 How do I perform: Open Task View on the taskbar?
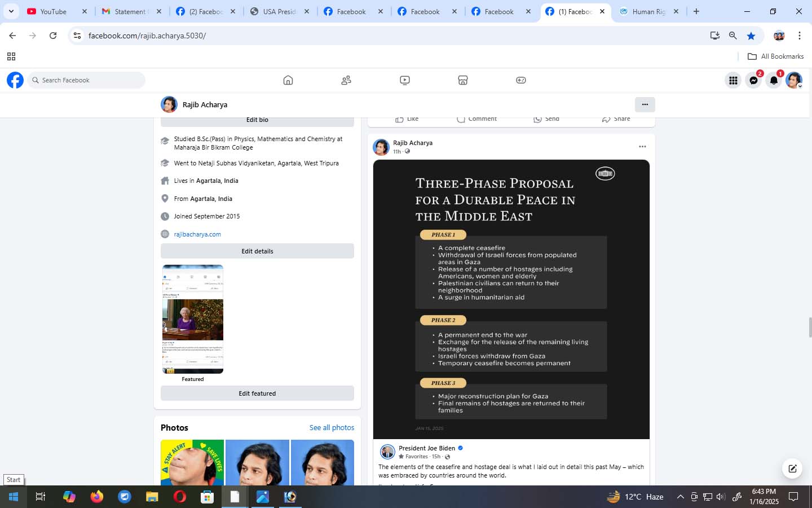click(x=41, y=497)
